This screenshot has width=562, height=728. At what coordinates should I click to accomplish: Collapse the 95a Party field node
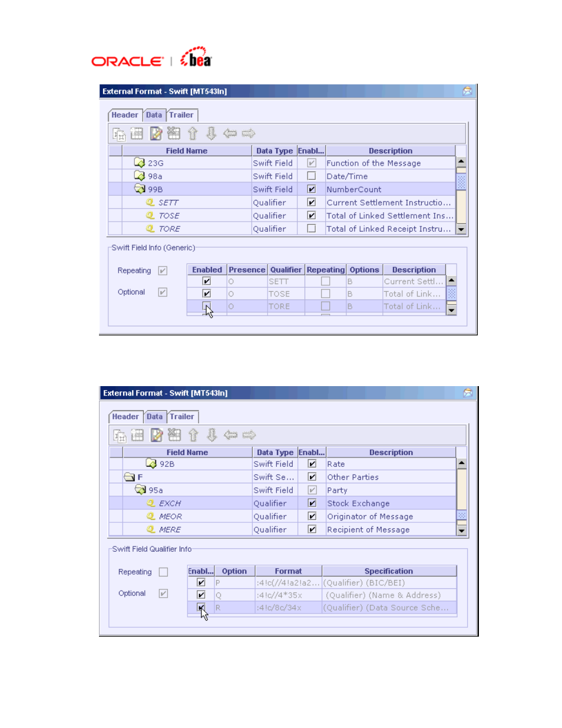click(140, 489)
